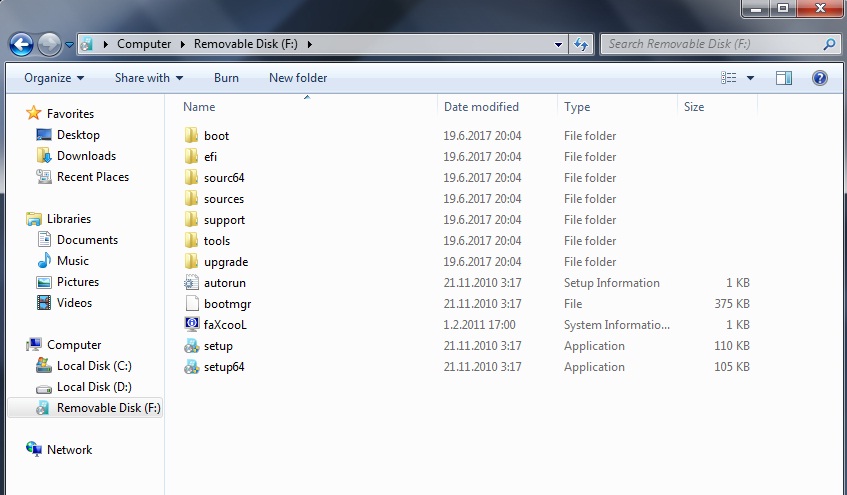847x495 pixels.
Task: Create a New folder
Action: click(x=298, y=78)
